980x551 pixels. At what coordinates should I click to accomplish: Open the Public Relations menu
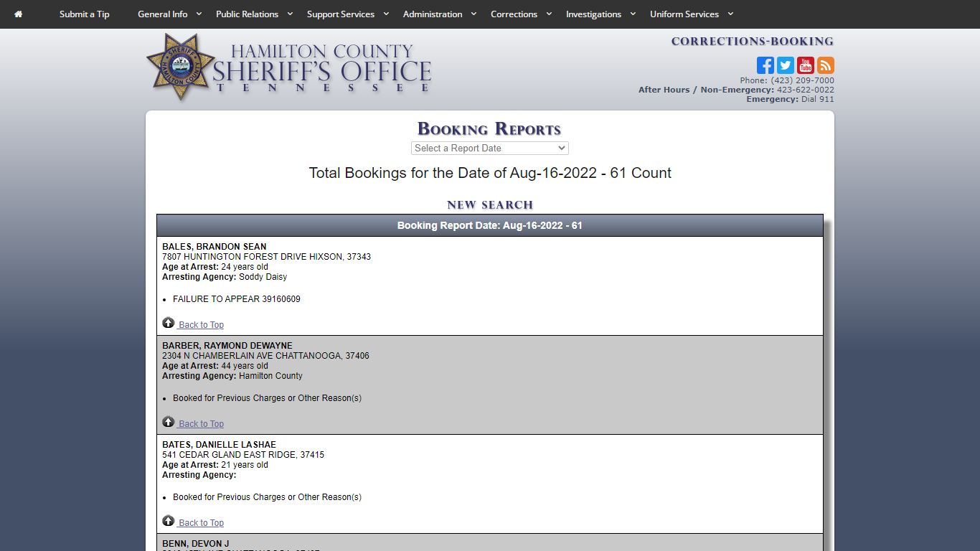pos(247,14)
